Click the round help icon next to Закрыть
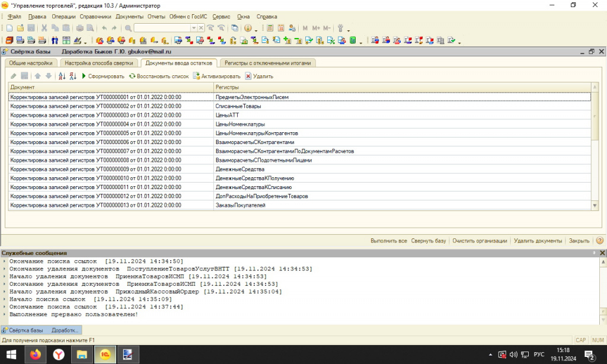Image resolution: width=607 pixels, height=364 pixels. pyautogui.click(x=600, y=241)
